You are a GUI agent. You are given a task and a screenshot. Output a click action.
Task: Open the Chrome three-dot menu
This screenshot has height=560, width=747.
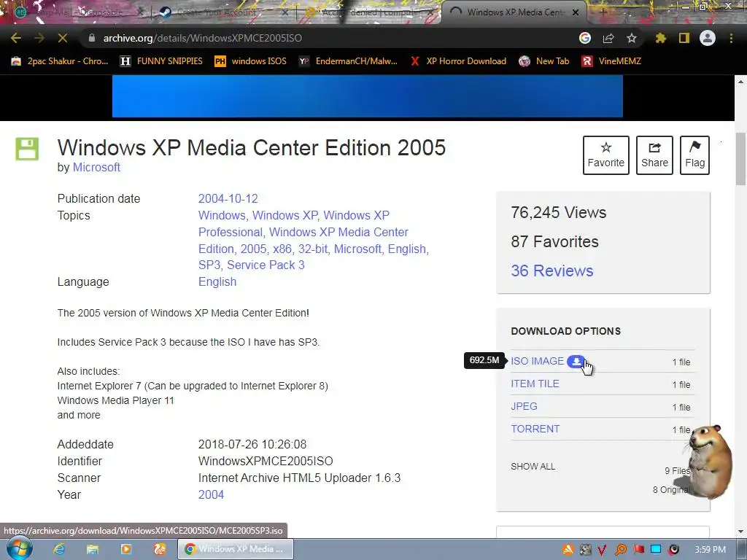pos(731,38)
